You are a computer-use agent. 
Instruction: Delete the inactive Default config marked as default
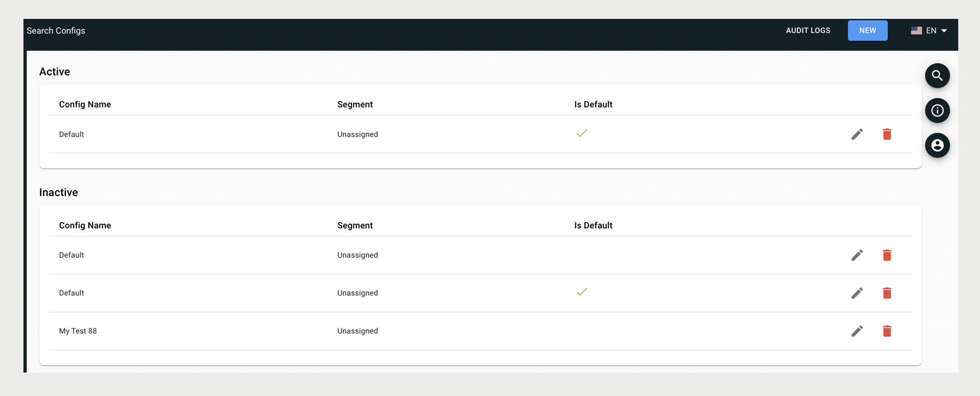pyautogui.click(x=887, y=293)
